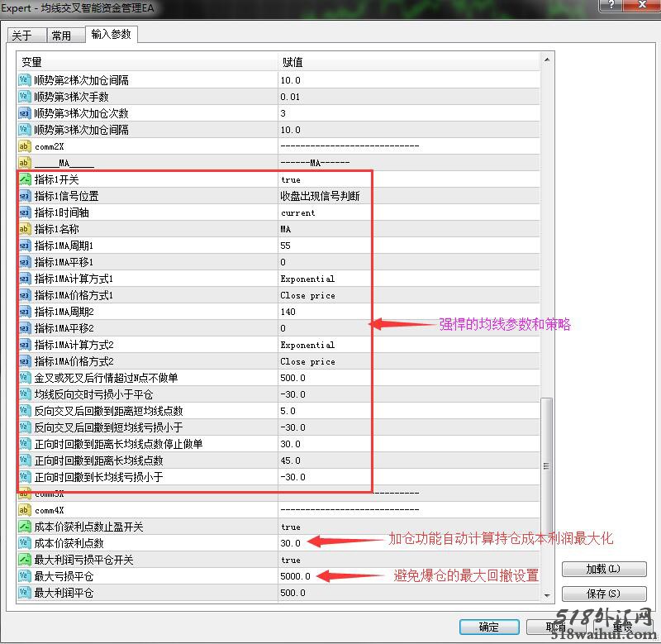
Task: Toggle the 指标1开关 true value
Action: pyautogui.click(x=291, y=179)
